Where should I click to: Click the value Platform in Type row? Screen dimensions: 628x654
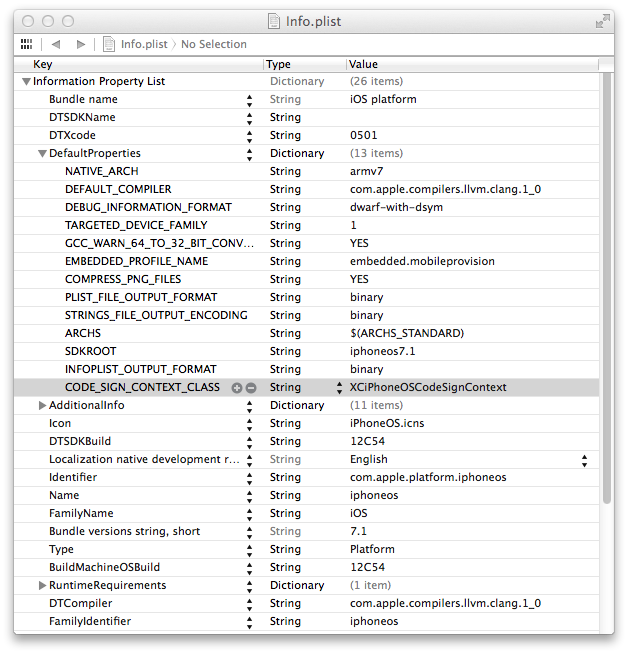[372, 549]
